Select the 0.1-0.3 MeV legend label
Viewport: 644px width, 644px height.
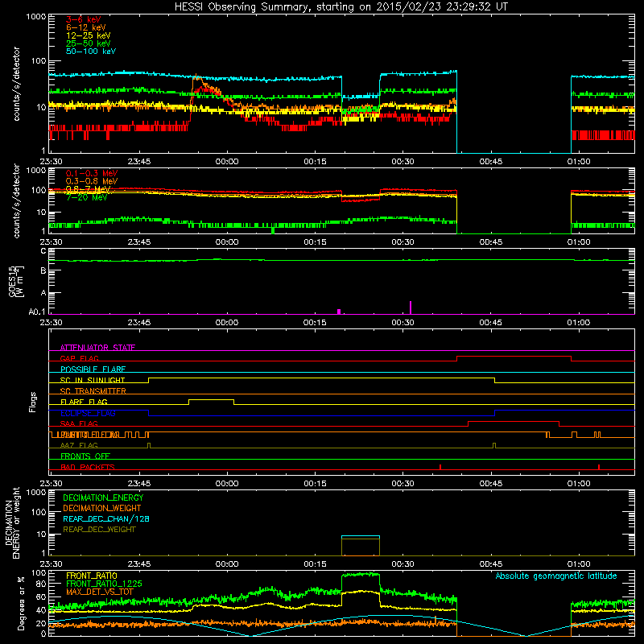coord(92,173)
